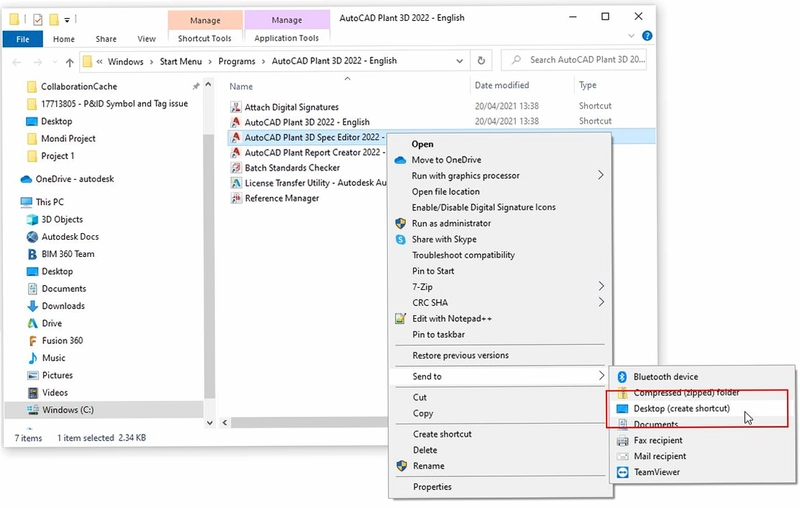Sort by the Type column header
The width and height of the screenshot is (800, 508).
[x=587, y=85]
